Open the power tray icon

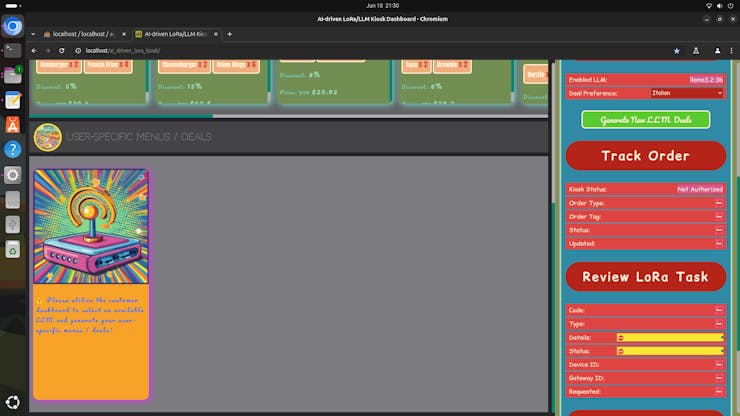[731, 6]
